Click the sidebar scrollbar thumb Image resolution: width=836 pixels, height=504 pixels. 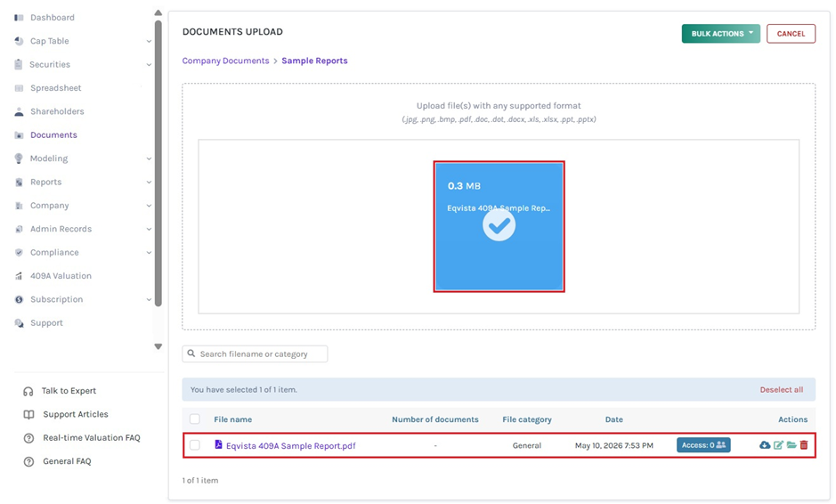[158, 164]
